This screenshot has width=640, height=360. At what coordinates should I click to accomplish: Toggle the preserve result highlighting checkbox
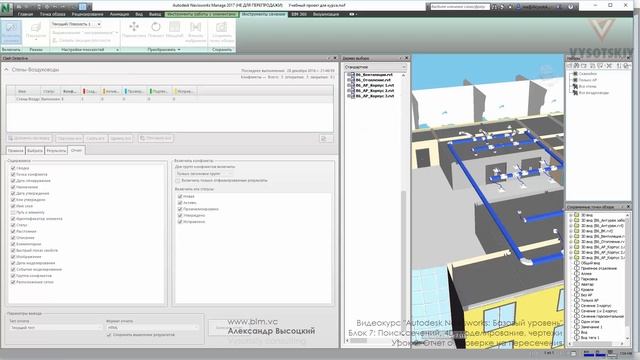click(x=109, y=335)
